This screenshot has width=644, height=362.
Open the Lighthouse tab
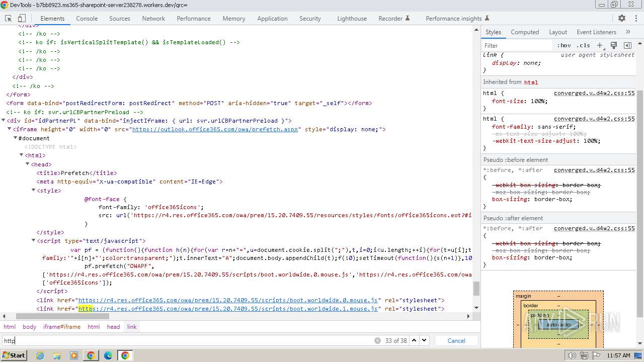tap(352, 18)
